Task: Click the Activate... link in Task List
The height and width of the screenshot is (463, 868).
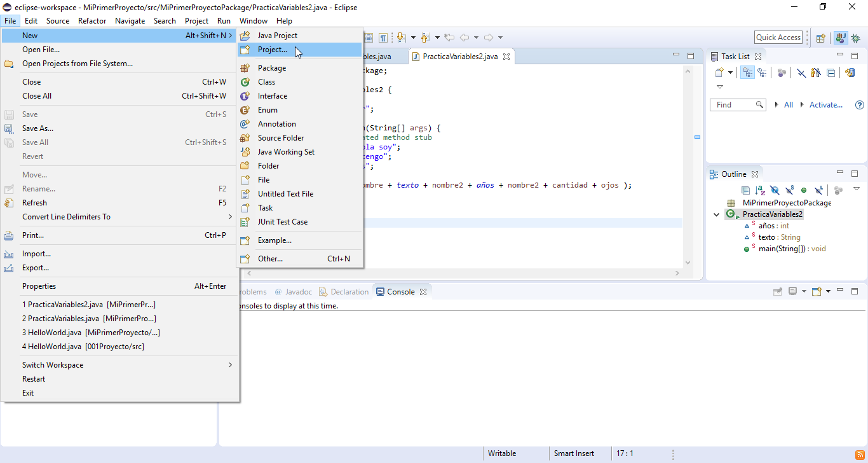Action: (826, 104)
